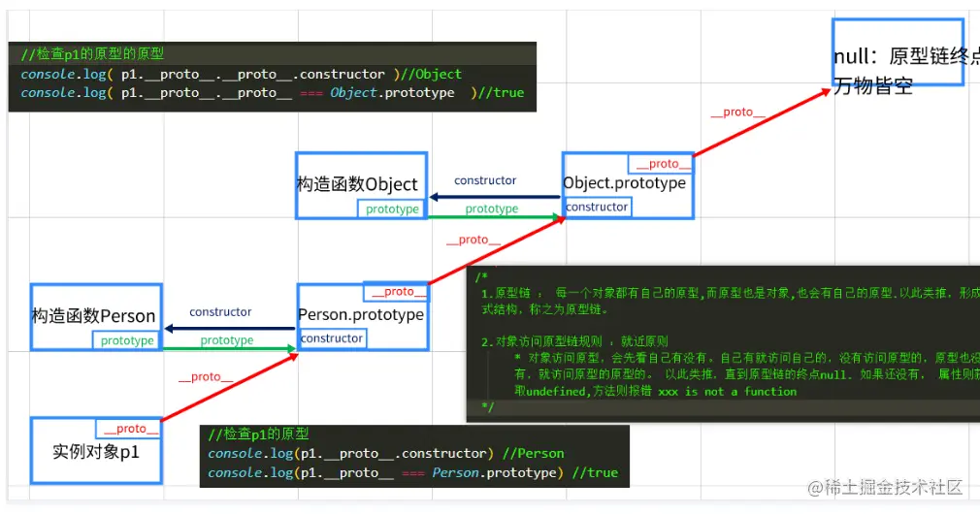Screen dimensions: 980x514
Task: Click the //检查p1的原型的原型 comment line
Action: click(92, 54)
